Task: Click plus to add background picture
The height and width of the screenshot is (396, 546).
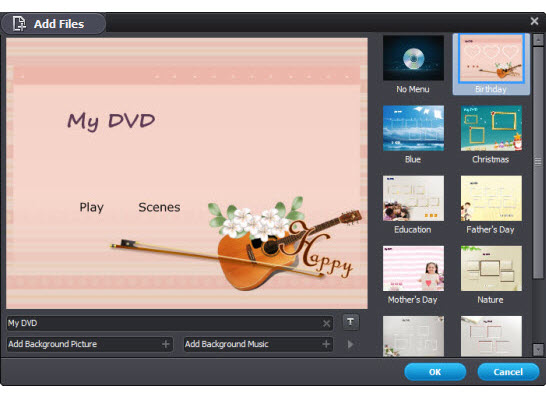Action: pos(166,344)
